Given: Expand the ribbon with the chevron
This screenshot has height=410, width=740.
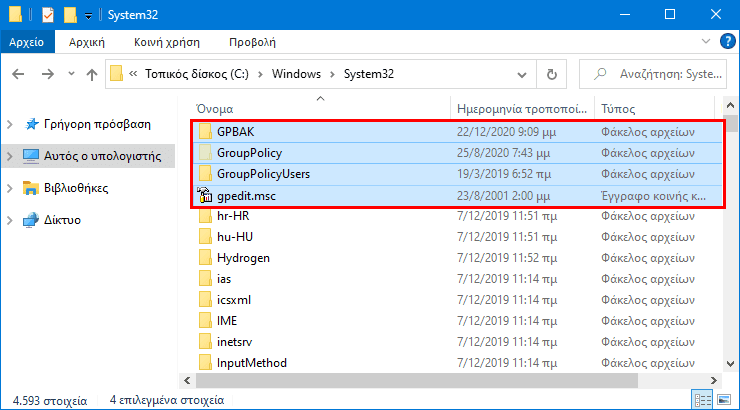Looking at the screenshot, I should [x=706, y=42].
